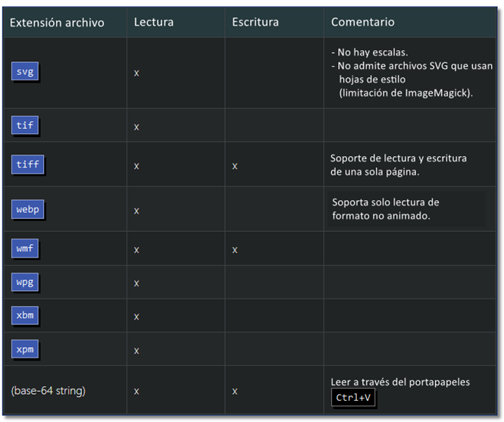Image resolution: width=504 pixels, height=422 pixels.
Task: Click the Escritura x mark for tiff
Action: [x=235, y=165]
